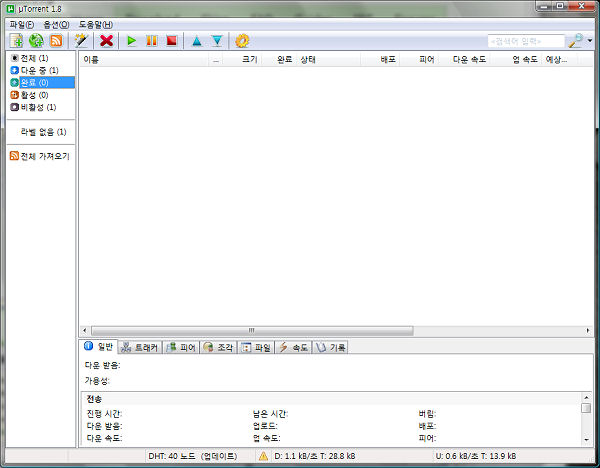The width and height of the screenshot is (600, 468).
Task: Click the 다운 속도 column header
Action: point(465,60)
